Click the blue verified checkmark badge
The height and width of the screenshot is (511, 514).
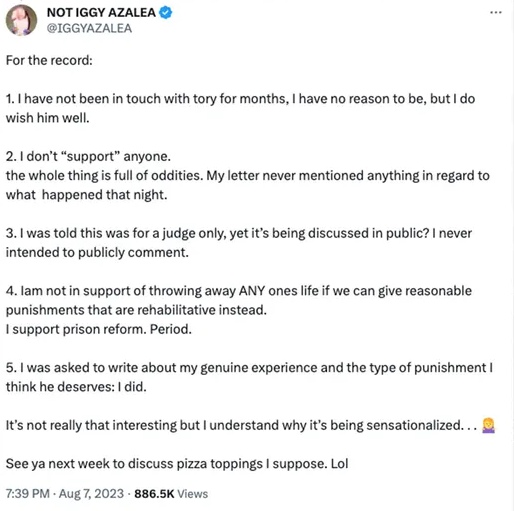tap(166, 13)
